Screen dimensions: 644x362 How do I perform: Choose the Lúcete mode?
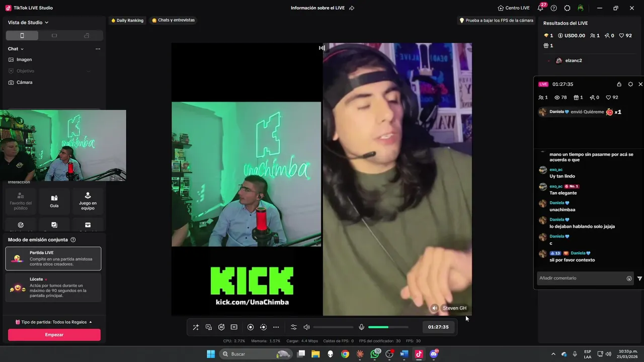click(x=53, y=288)
